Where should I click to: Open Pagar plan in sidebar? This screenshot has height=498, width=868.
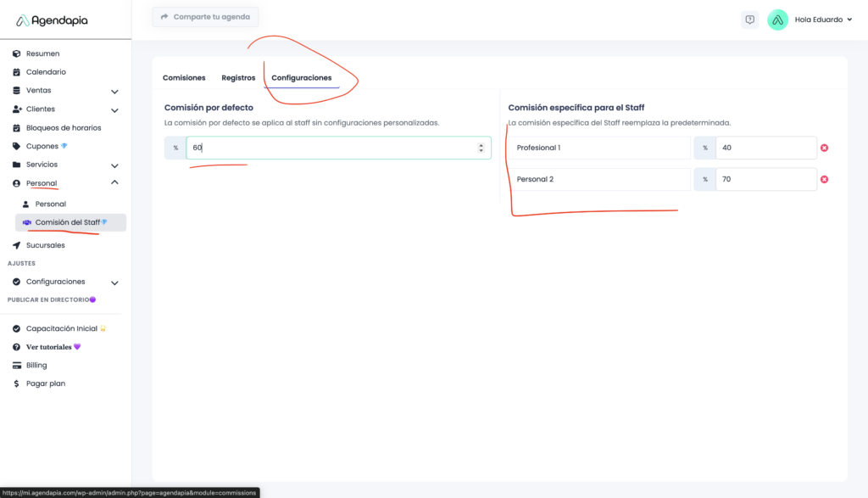(46, 383)
